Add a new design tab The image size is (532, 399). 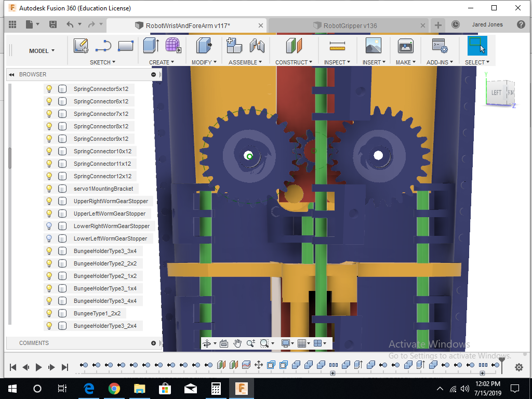438,25
